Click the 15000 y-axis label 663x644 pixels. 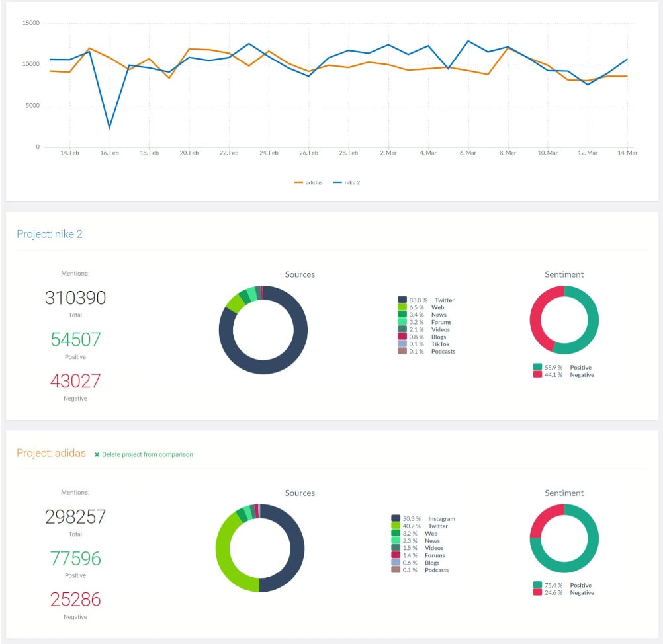pos(31,23)
